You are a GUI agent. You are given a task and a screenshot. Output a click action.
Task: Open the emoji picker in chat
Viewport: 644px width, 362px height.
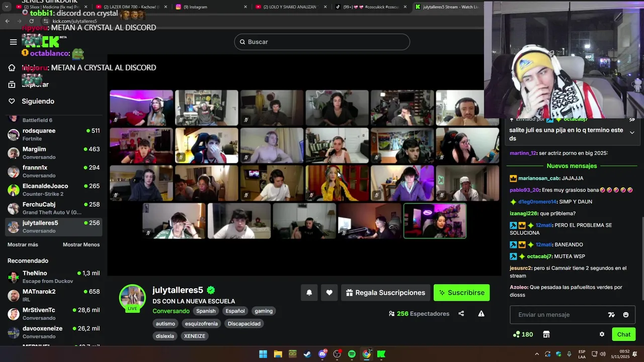click(x=626, y=315)
